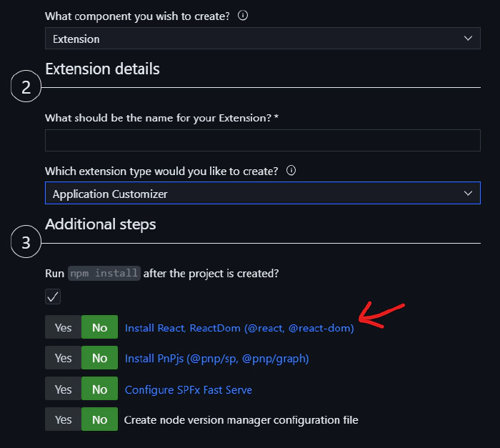The image size is (500, 448).
Task: Open the Configure SPFx Fast Serve link
Action: [x=188, y=389]
